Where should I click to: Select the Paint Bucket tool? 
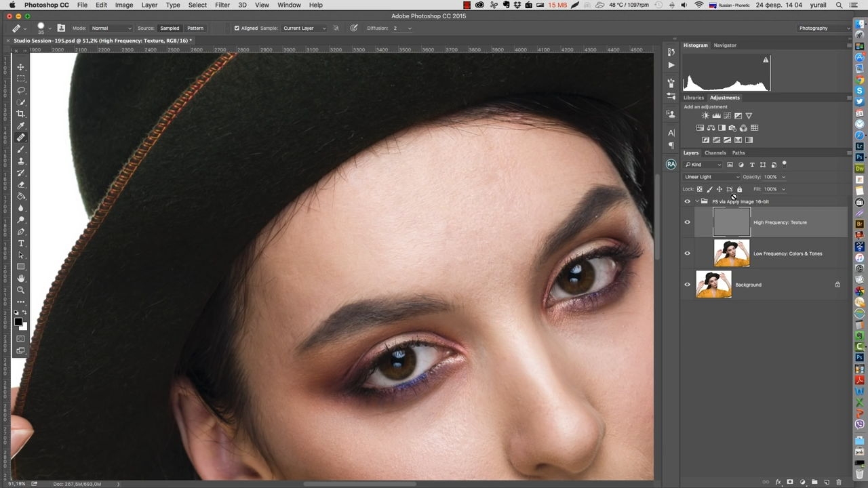[21, 197]
